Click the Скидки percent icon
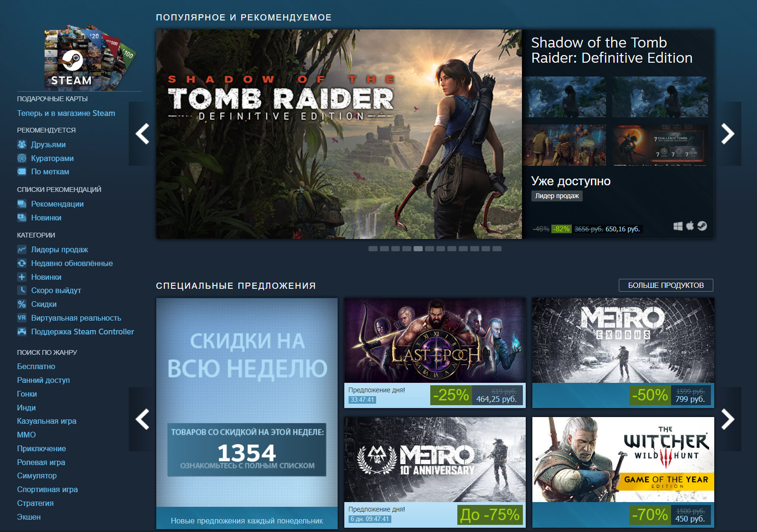Viewport: 757px width, 532px height. point(22,304)
